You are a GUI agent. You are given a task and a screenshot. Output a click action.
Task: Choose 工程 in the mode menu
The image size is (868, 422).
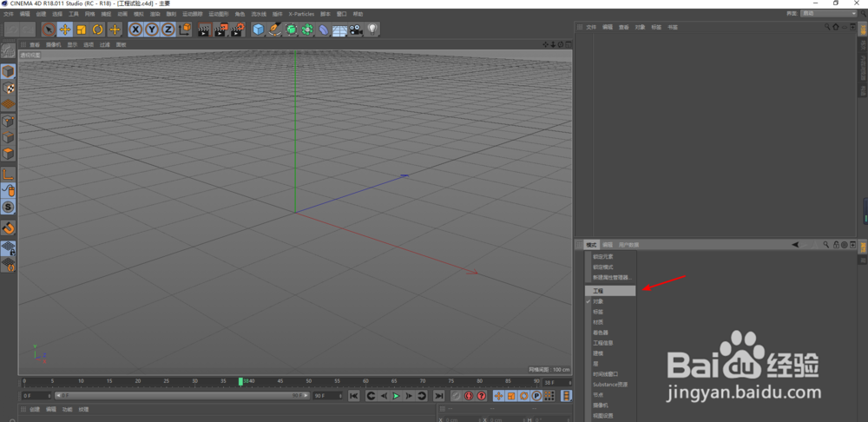point(610,291)
